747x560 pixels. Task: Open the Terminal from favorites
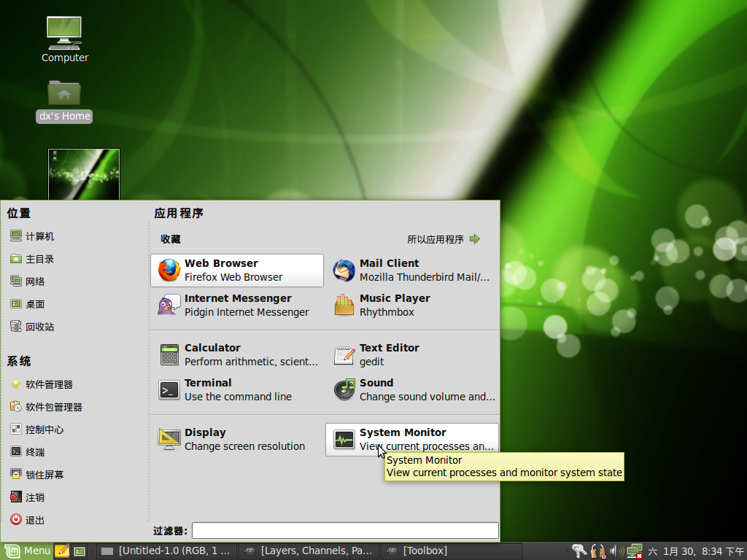(x=235, y=389)
